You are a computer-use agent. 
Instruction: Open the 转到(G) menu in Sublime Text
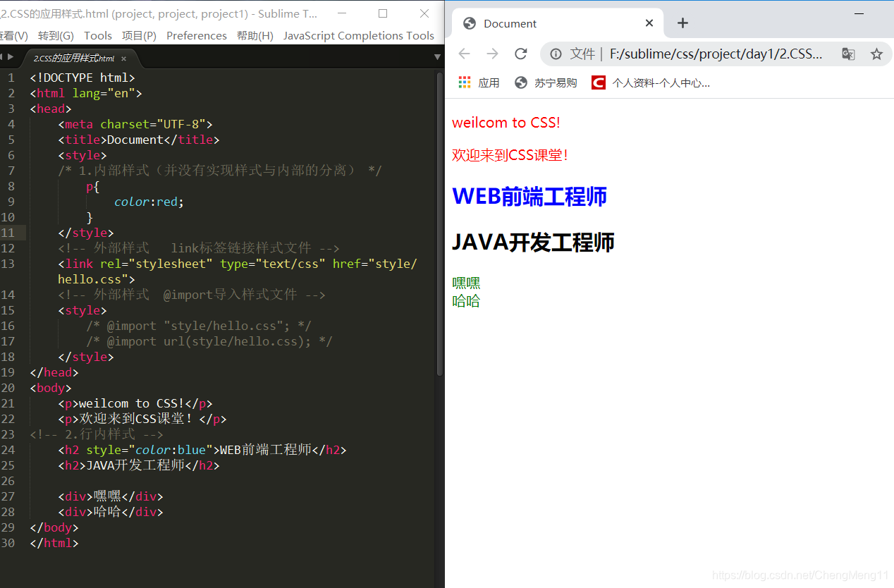pos(56,35)
